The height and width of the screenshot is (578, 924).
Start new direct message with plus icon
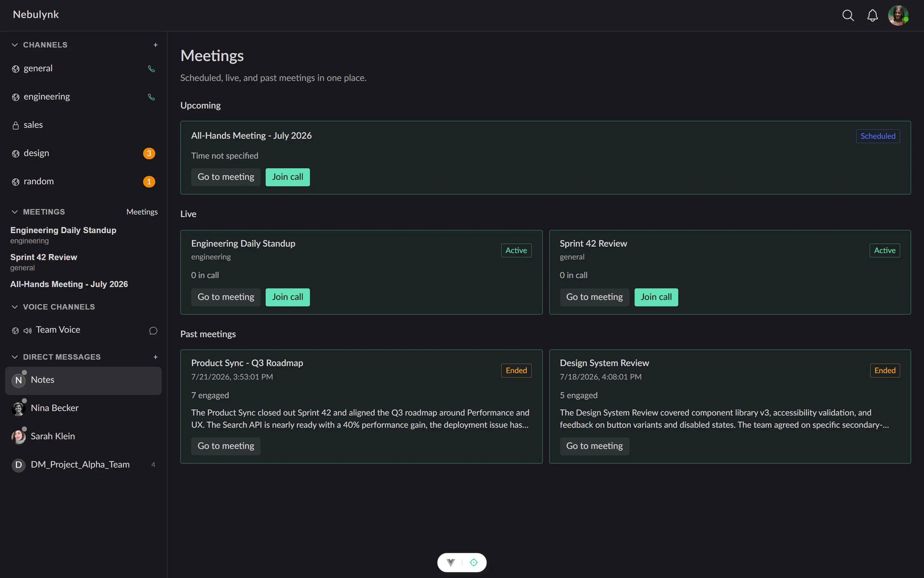155,357
